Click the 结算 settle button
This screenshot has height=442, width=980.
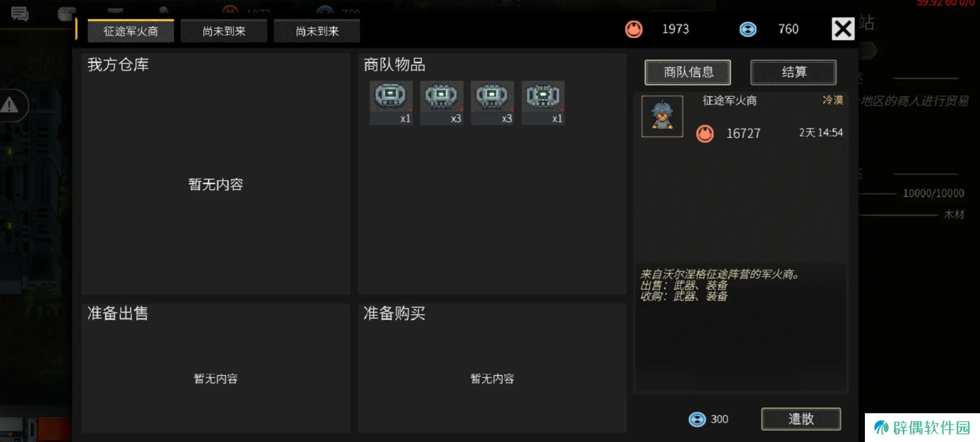pyautogui.click(x=794, y=72)
